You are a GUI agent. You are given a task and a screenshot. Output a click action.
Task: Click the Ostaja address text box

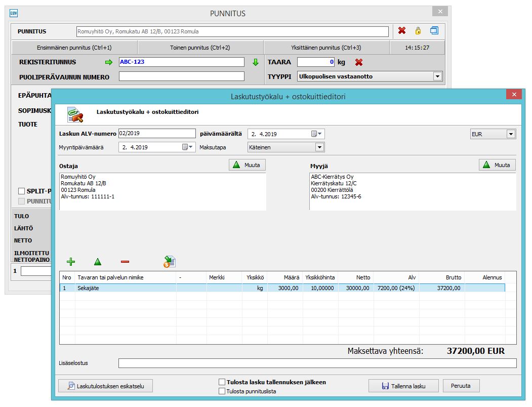click(x=162, y=192)
